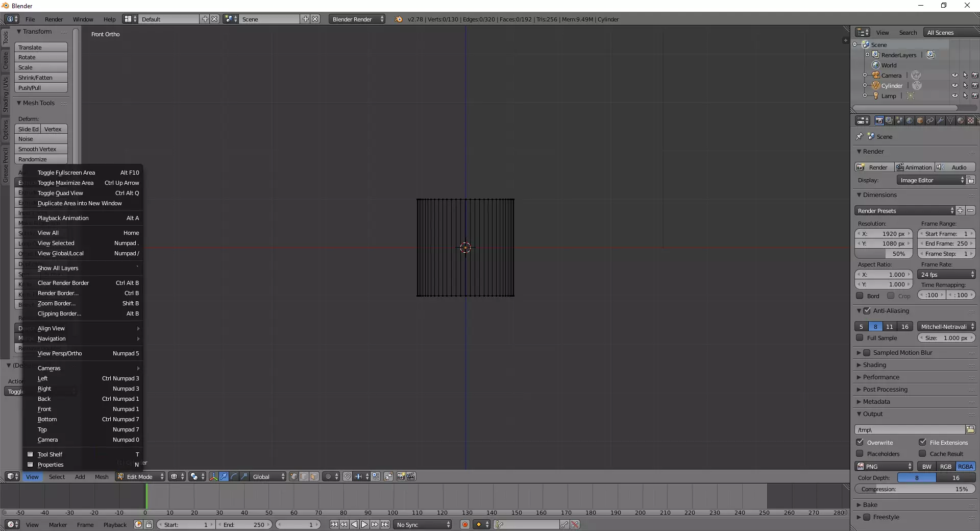This screenshot has height=531, width=980.
Task: Choose View Selected from View menu
Action: (x=83, y=243)
